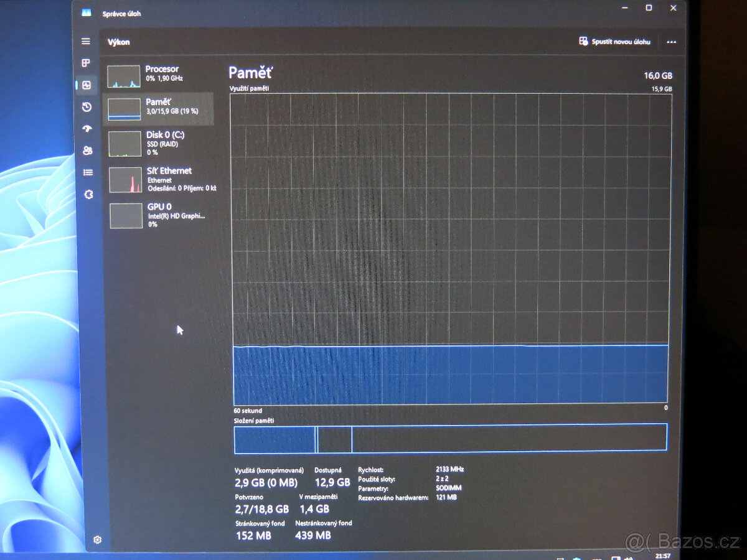Select the startup apps sidebar icon

point(87,128)
